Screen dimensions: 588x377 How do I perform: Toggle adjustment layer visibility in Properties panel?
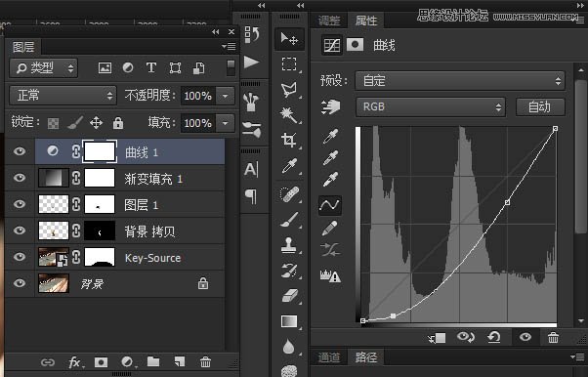click(x=525, y=337)
